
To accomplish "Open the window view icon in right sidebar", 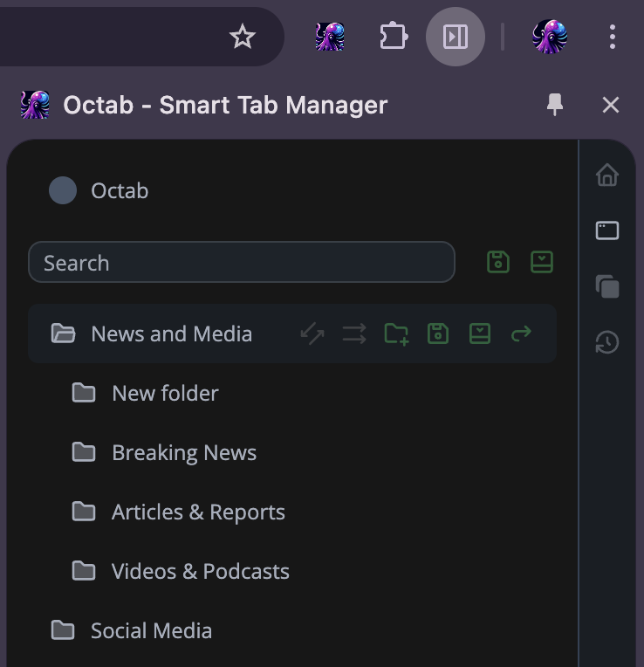I will point(607,230).
